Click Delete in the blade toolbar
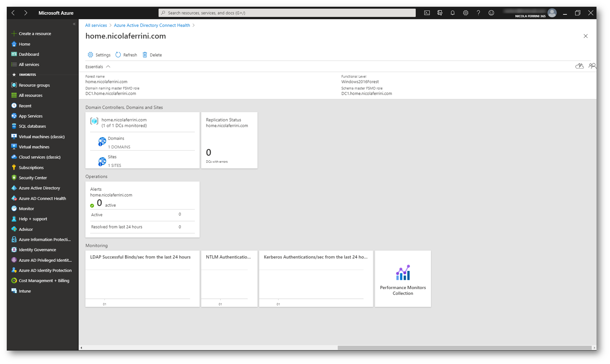The height and width of the screenshot is (364, 610). [x=152, y=55]
